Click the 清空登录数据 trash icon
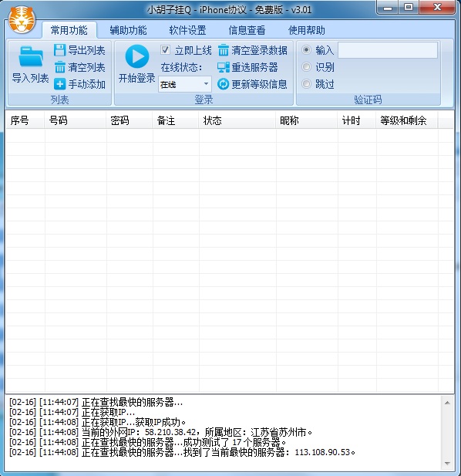 [224, 50]
